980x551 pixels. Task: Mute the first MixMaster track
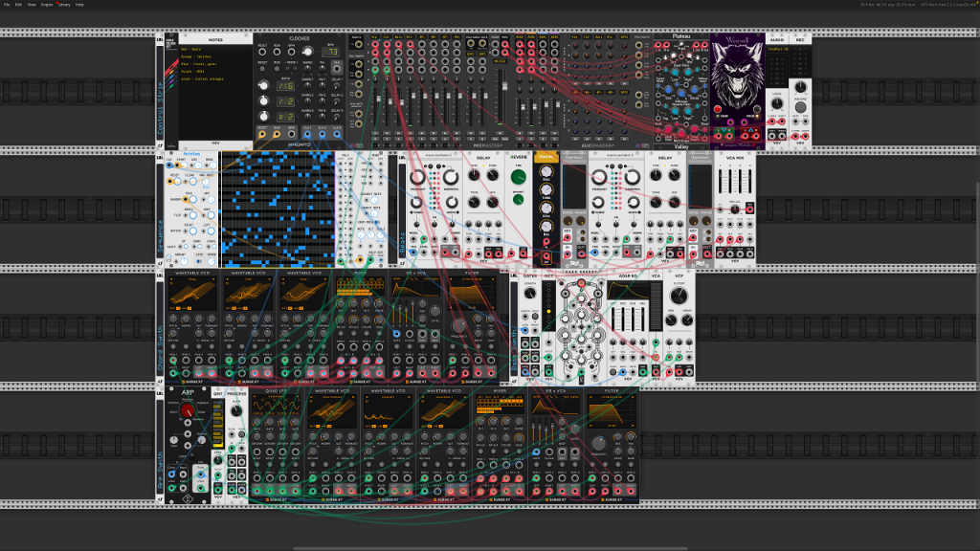(375, 133)
